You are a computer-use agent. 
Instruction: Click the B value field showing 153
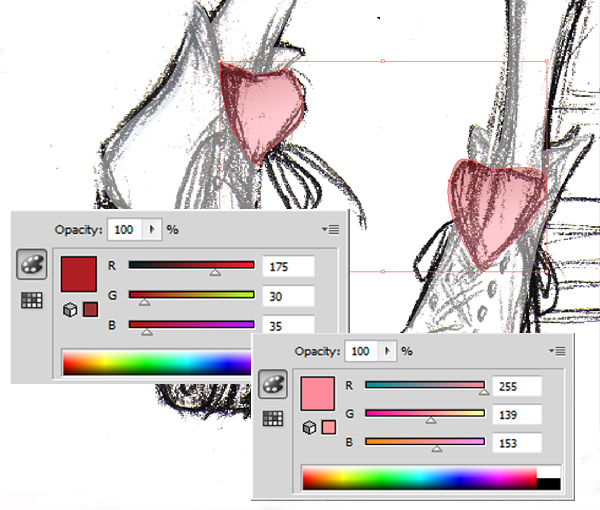coord(517,443)
